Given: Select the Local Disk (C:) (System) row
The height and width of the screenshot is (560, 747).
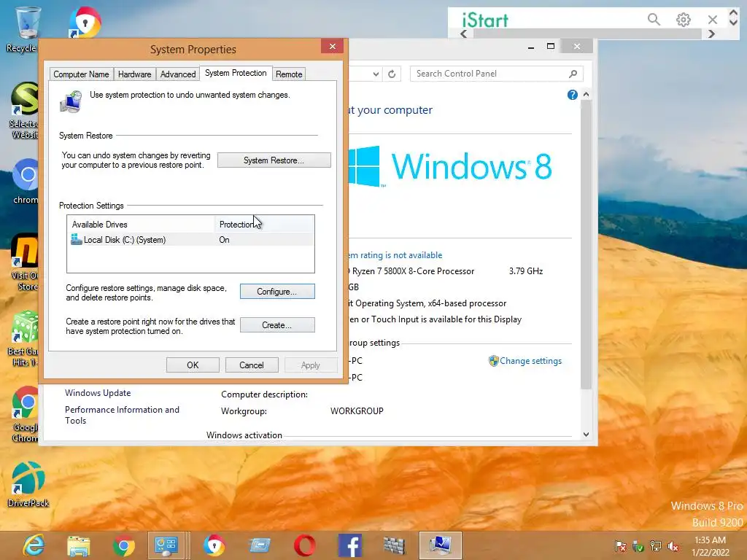Looking at the screenshot, I should pos(190,240).
